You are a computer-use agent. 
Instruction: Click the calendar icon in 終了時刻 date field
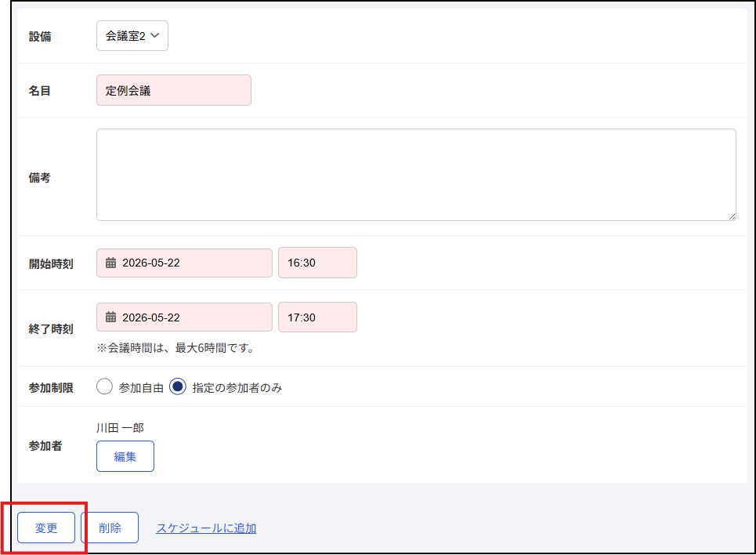coord(111,317)
